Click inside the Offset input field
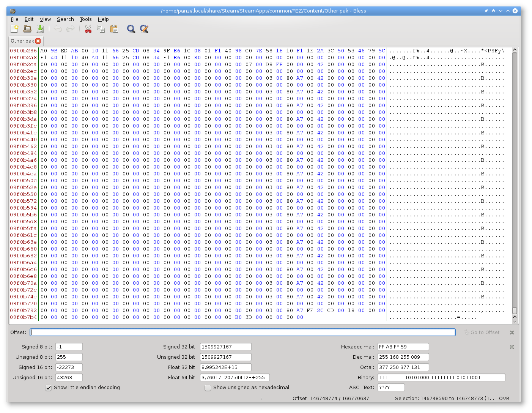This screenshot has height=413, width=532. pyautogui.click(x=243, y=332)
